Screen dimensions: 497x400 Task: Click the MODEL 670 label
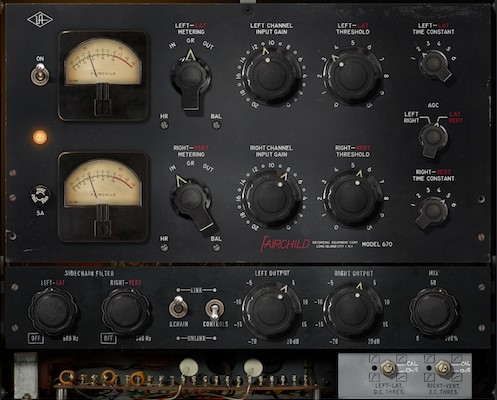coord(377,244)
